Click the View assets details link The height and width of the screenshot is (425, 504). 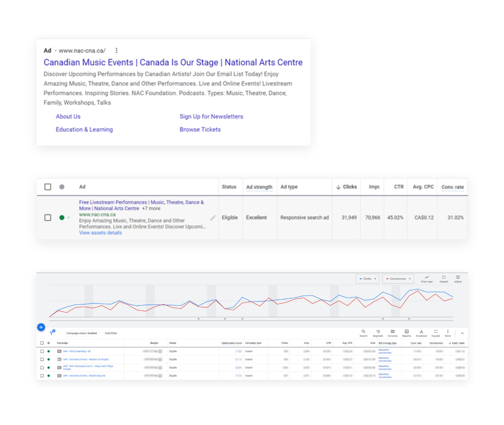(100, 233)
